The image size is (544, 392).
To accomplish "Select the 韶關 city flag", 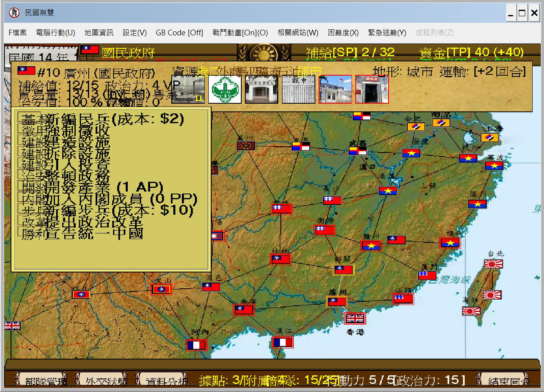I will click(344, 270).
